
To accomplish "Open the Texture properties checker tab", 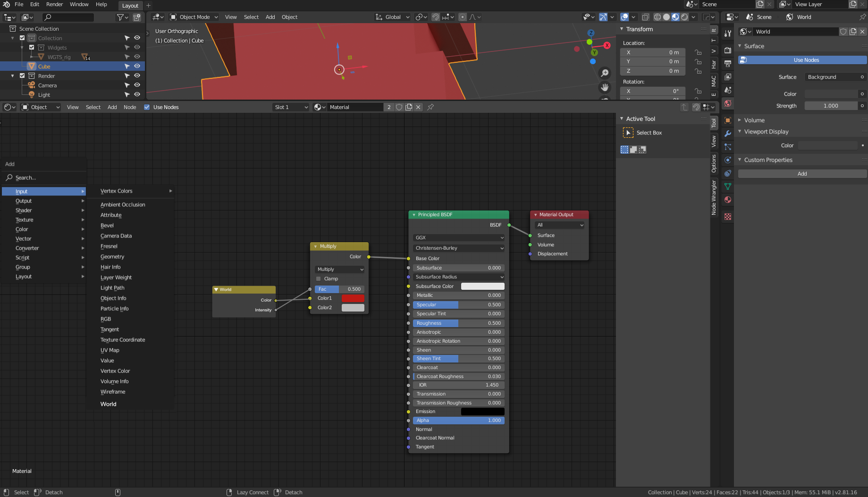I will coord(728,217).
